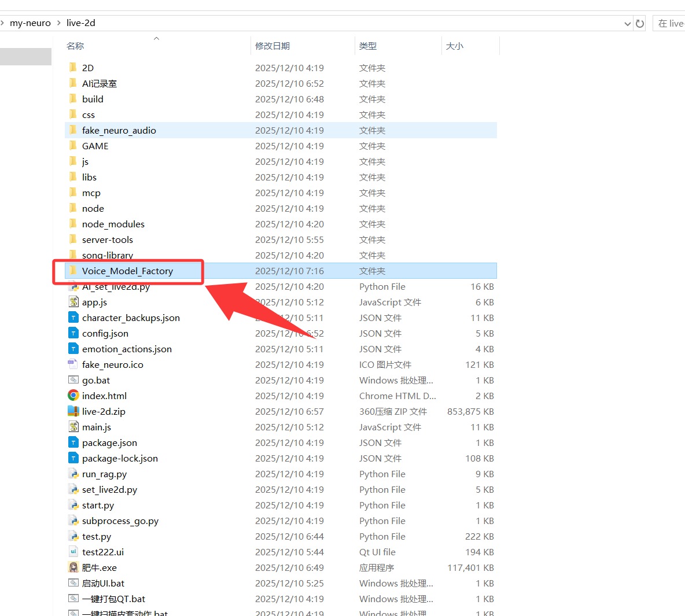Viewport: 685px width, 616px height.
Task: Click the my-neuro breadcrumb link
Action: coord(30,23)
